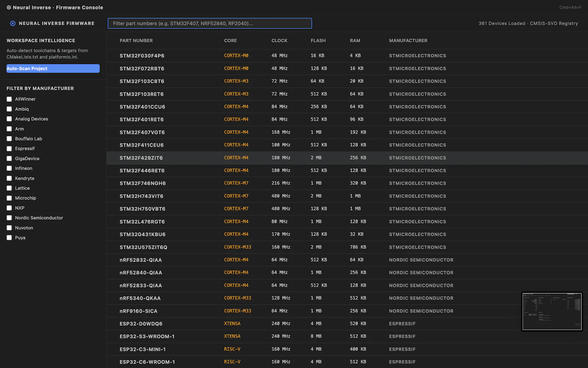Enable the Nuvoton filter

click(9, 228)
